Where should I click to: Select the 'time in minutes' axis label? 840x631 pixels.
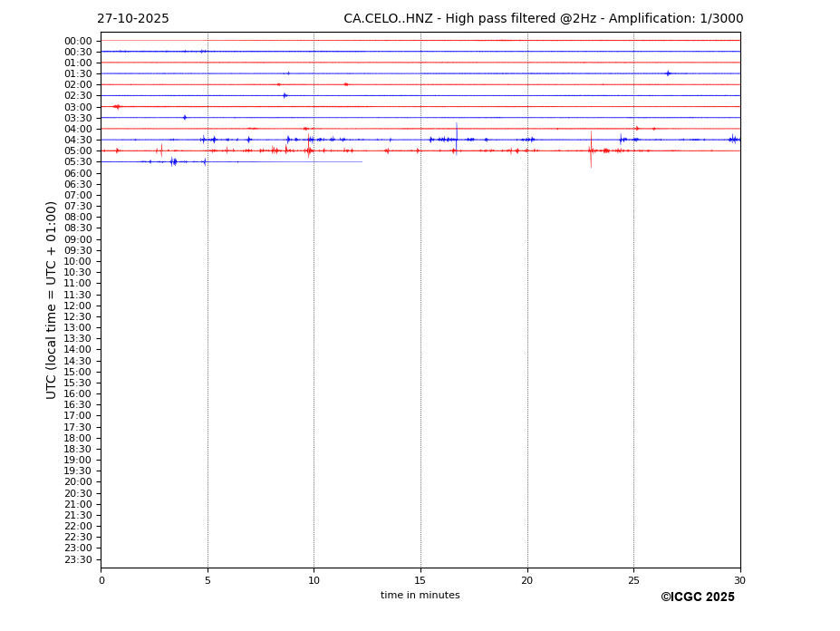point(420,596)
